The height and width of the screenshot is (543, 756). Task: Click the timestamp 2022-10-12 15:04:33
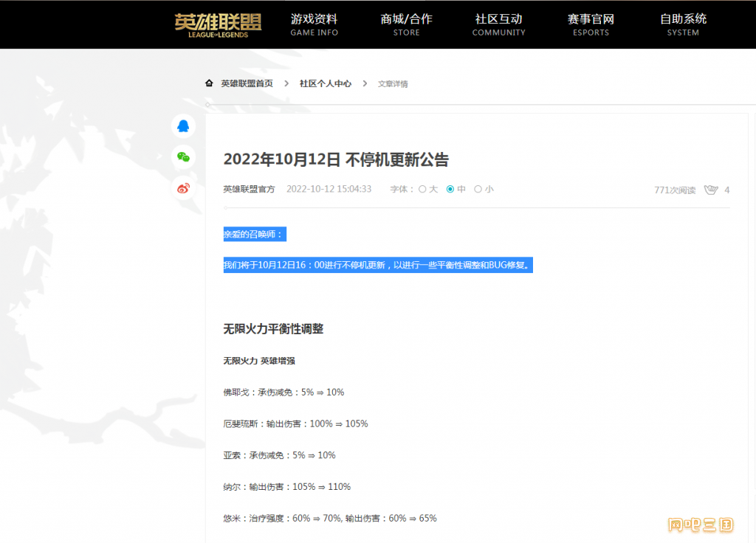click(x=329, y=190)
